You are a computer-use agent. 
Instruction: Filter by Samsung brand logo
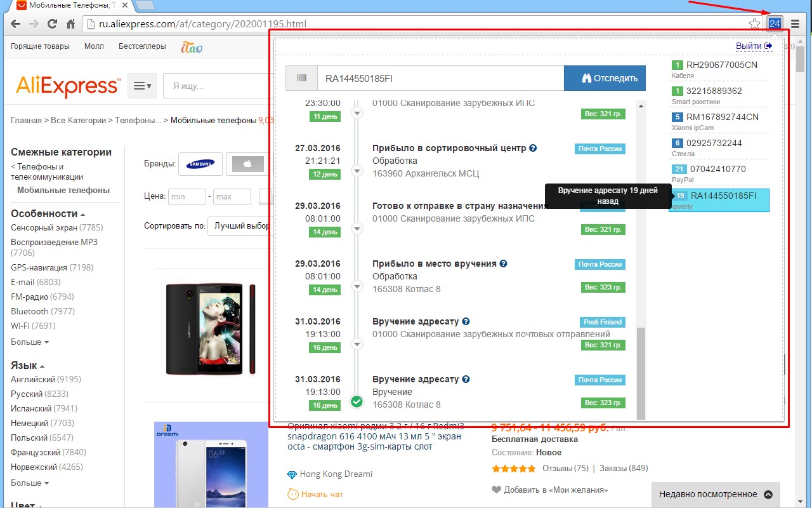click(x=200, y=164)
